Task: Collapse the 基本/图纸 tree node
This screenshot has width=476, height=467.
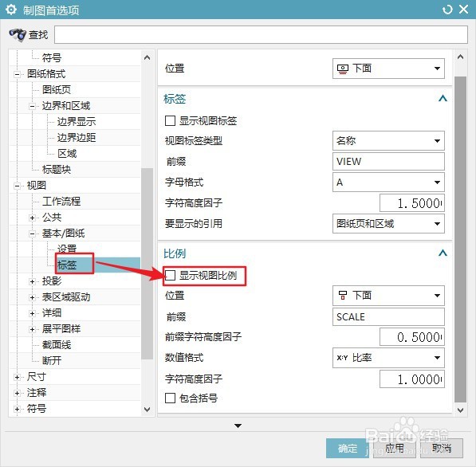Action: pos(32,233)
